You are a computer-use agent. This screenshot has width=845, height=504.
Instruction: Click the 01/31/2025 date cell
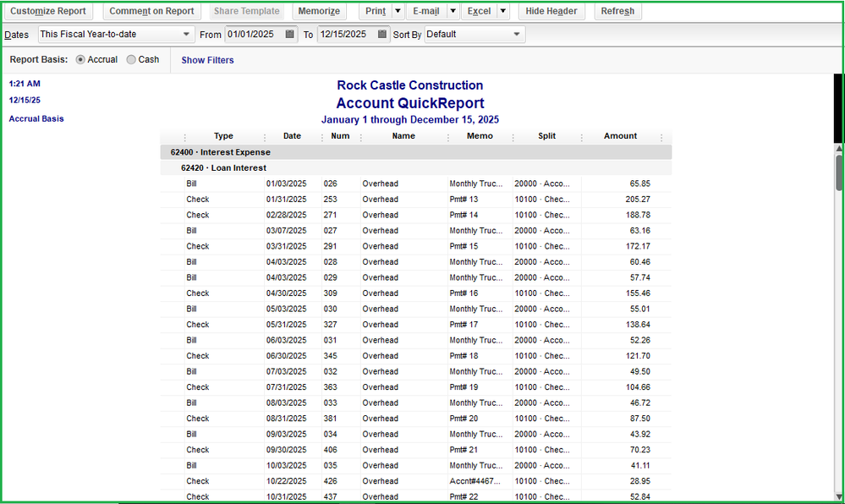coord(286,199)
